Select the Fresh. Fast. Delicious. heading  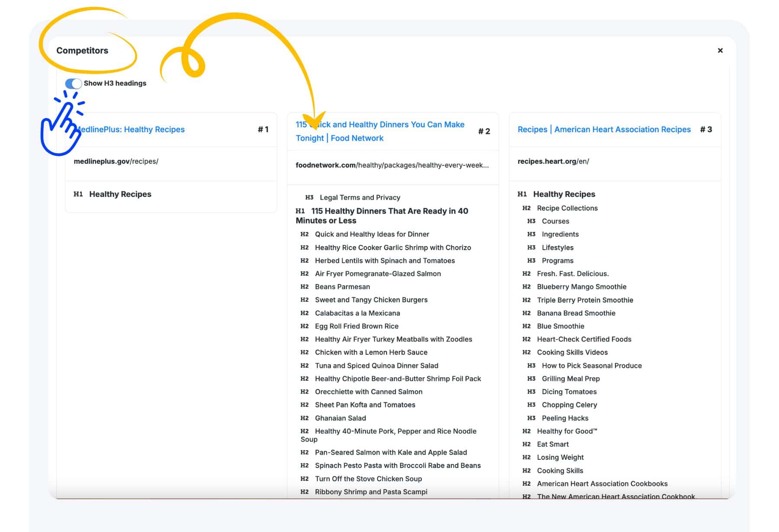[573, 273]
